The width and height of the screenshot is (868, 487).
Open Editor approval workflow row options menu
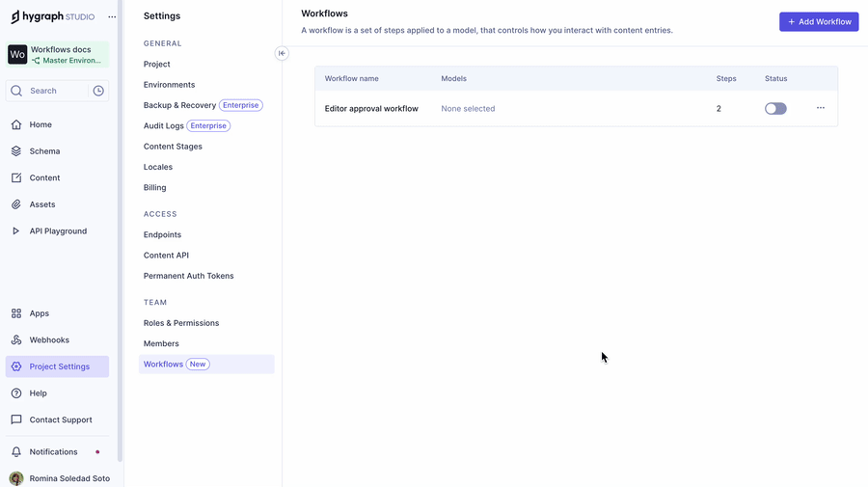(821, 108)
